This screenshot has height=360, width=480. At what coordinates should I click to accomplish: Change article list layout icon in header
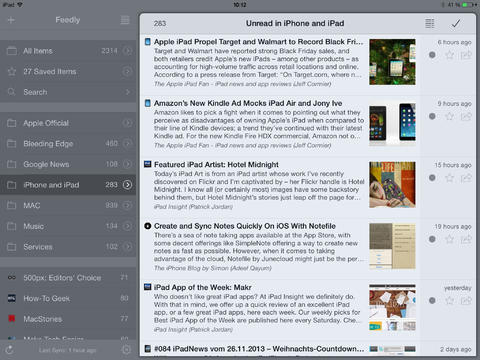430,23
